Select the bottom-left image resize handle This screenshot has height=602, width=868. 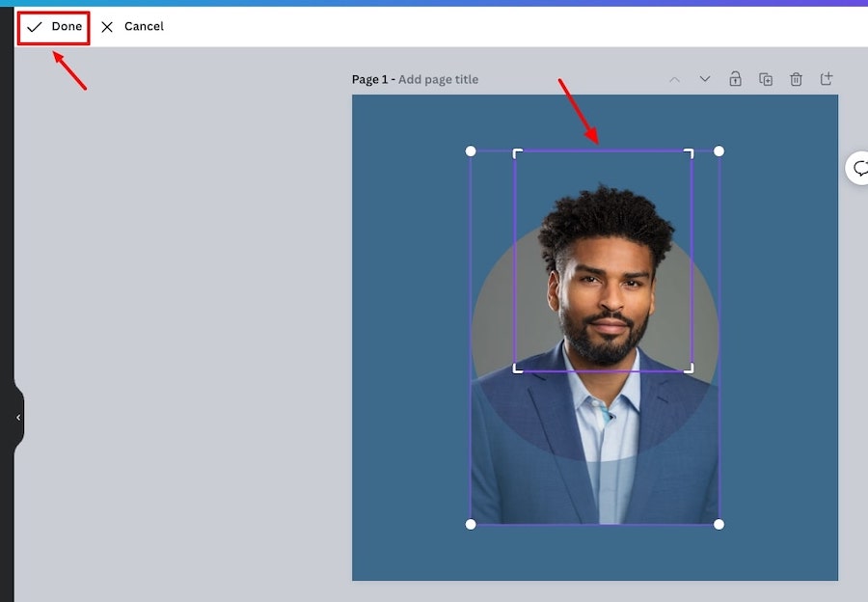[471, 525]
